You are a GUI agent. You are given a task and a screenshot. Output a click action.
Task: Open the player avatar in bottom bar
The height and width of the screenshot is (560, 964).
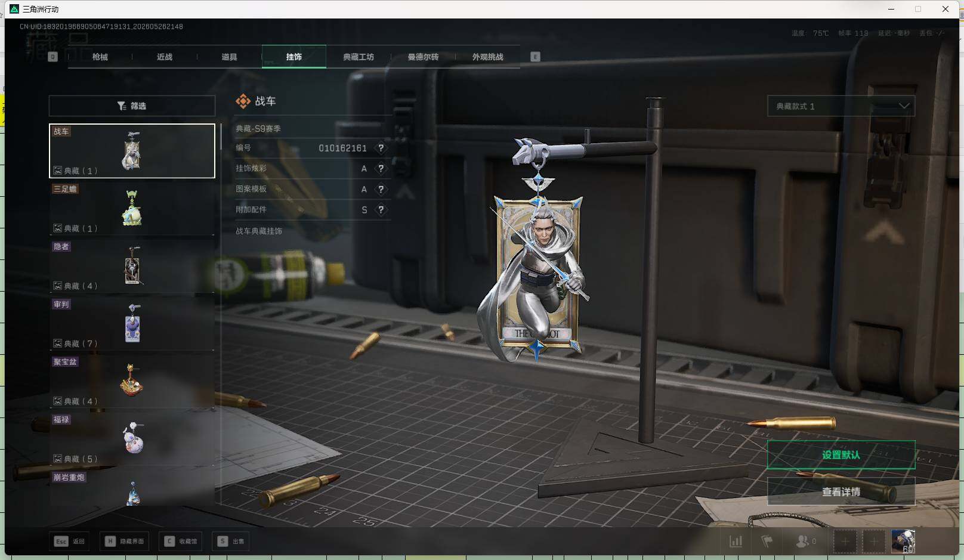pyautogui.click(x=903, y=542)
